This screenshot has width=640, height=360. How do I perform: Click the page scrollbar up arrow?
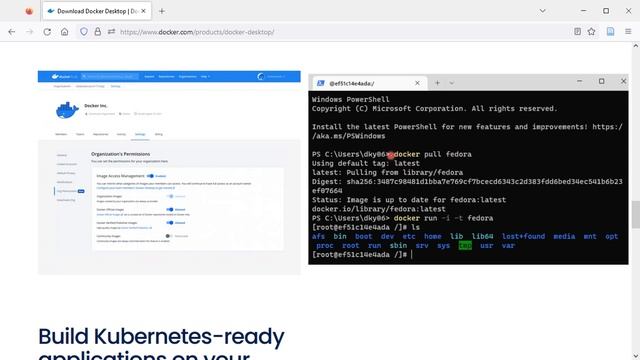pyautogui.click(x=636, y=46)
